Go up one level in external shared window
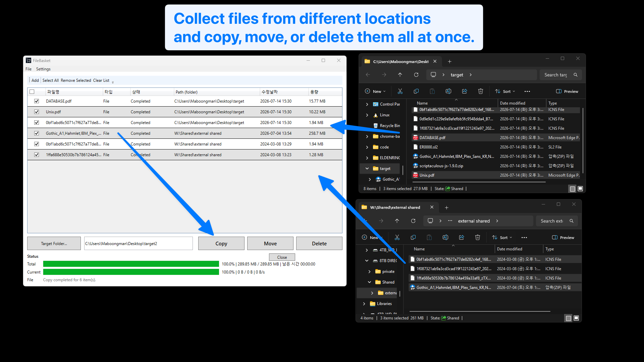 397,221
